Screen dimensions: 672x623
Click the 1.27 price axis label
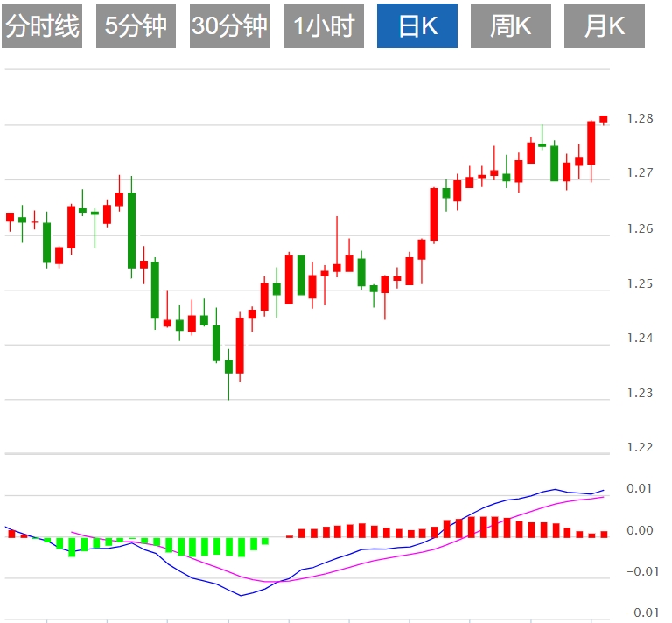point(640,172)
